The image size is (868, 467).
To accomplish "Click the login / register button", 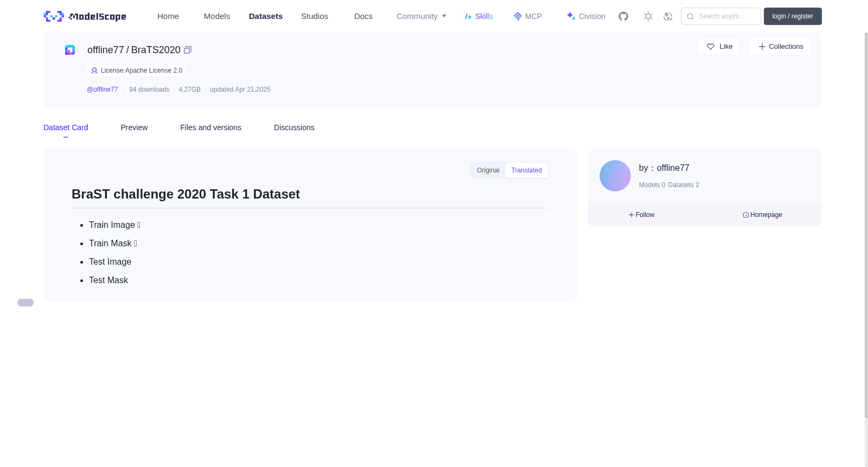I will 793,16.
